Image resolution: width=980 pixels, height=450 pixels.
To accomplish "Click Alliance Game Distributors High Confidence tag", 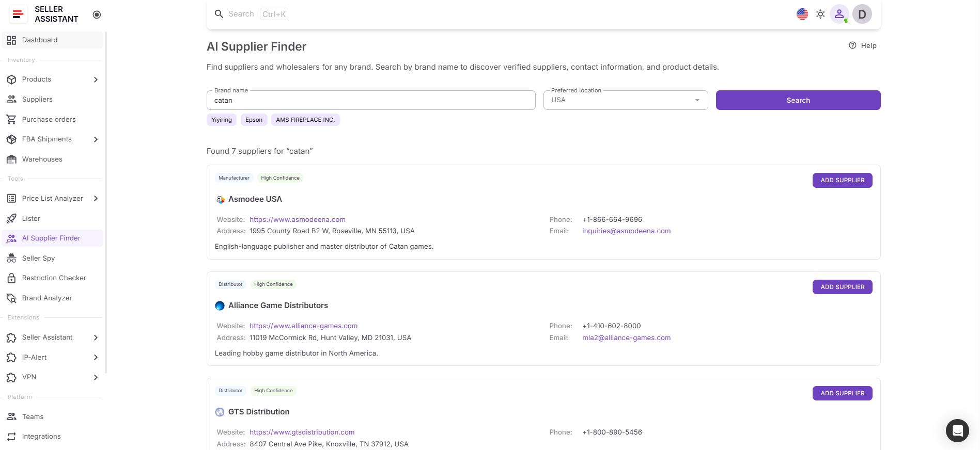I will tap(273, 284).
